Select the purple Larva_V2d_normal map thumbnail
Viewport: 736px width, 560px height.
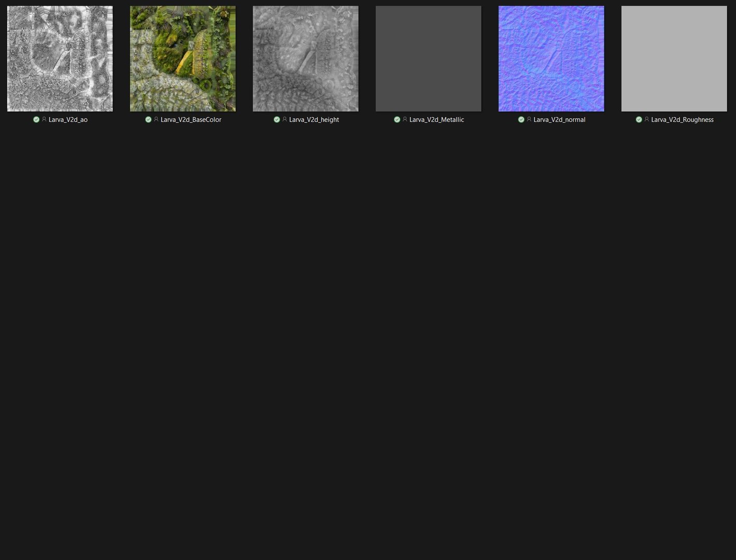click(551, 59)
